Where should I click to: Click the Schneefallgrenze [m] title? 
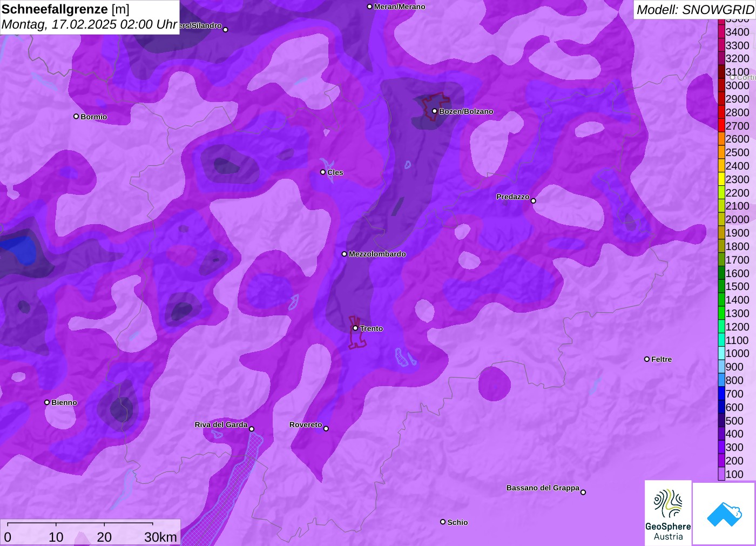pos(65,9)
